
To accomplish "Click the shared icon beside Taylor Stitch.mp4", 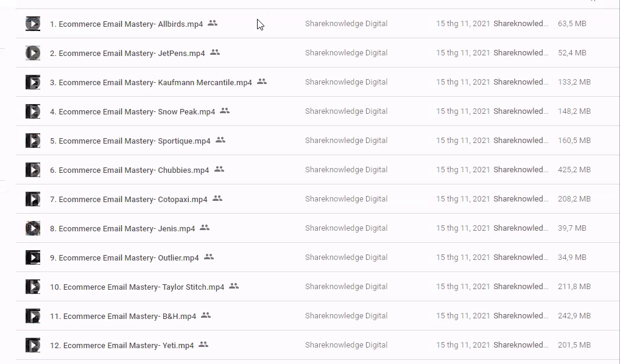I will 234,286.
